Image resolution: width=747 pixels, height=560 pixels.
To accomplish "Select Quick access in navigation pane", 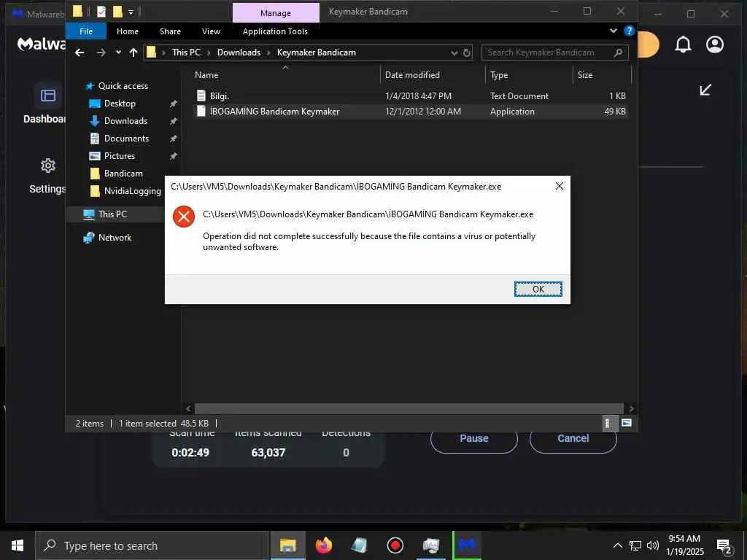I will [123, 86].
